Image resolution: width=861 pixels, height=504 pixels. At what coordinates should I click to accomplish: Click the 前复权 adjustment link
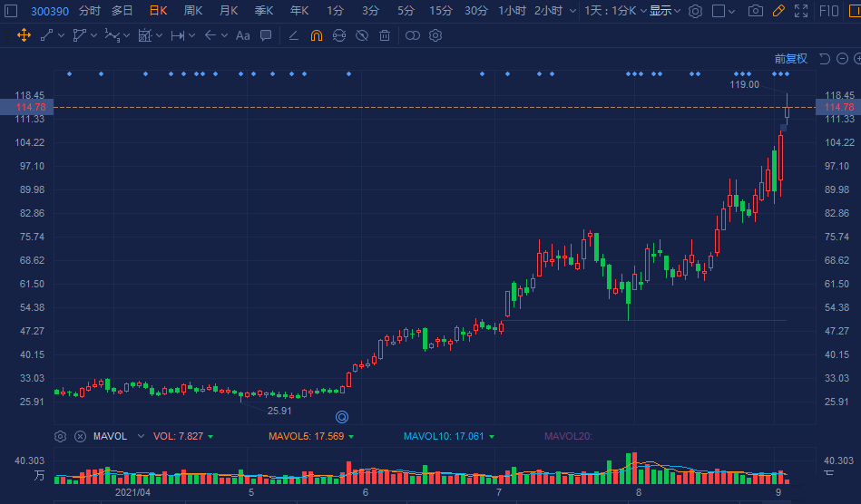(x=790, y=58)
